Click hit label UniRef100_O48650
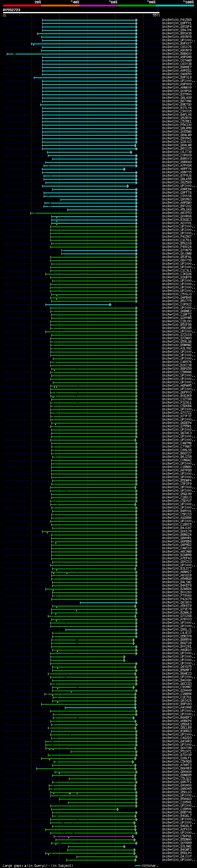The image size is (197, 868). point(177,74)
